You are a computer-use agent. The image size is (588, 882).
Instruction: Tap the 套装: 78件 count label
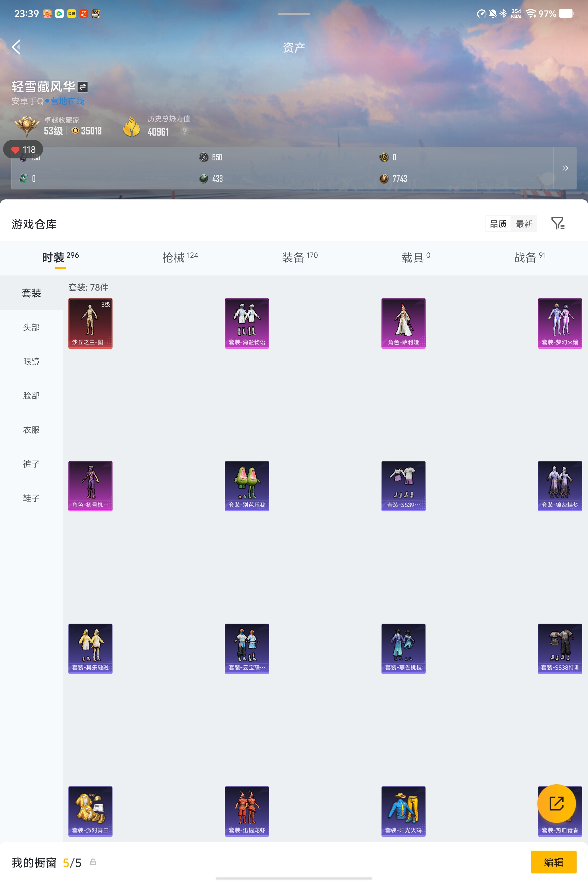89,287
